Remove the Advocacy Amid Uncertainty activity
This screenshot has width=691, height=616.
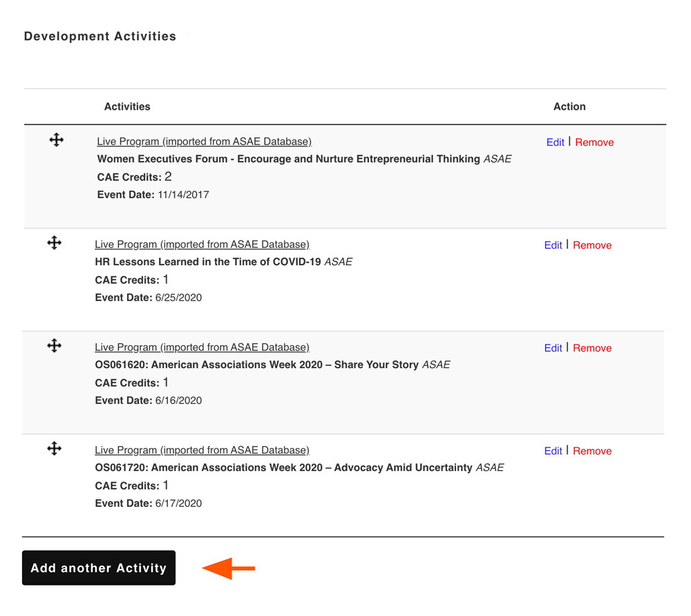coord(592,451)
